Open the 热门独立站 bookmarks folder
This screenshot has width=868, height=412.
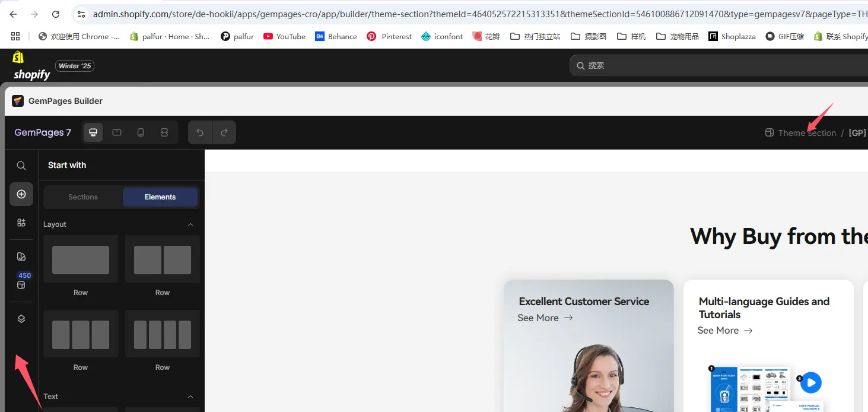(535, 36)
